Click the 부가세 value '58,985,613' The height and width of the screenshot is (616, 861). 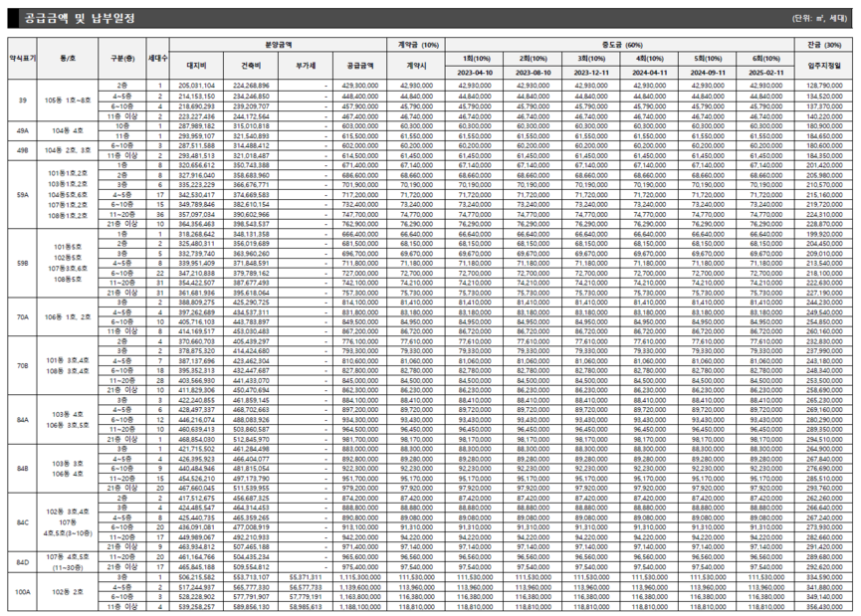306,607
